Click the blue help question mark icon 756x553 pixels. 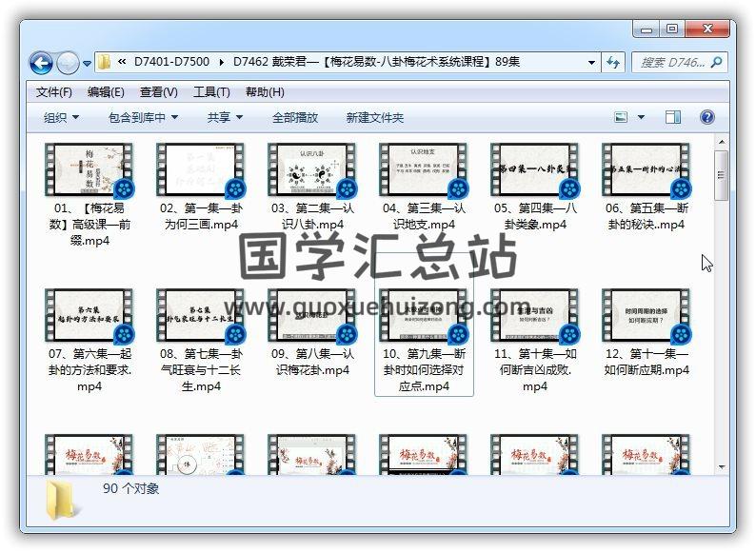[x=706, y=117]
